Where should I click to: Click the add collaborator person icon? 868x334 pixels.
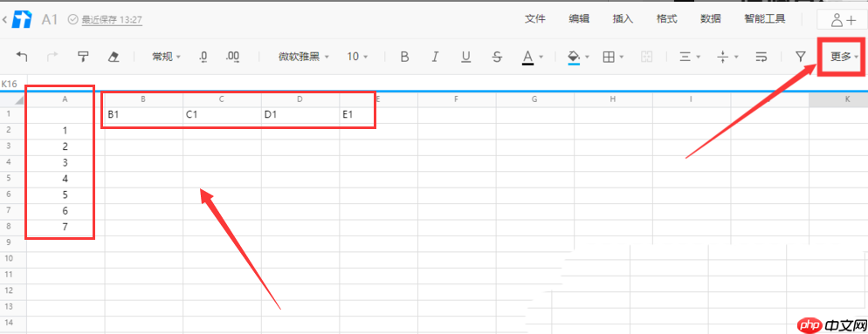click(x=843, y=20)
